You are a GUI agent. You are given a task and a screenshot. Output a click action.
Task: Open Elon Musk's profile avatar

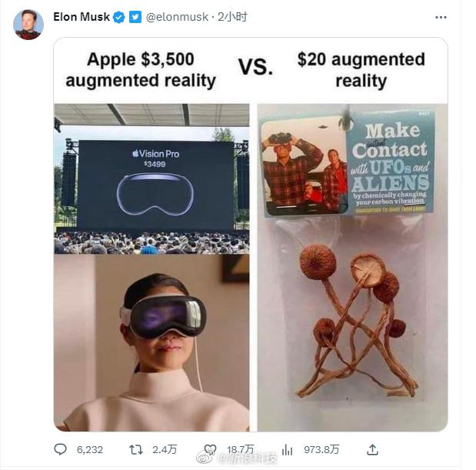point(28,25)
